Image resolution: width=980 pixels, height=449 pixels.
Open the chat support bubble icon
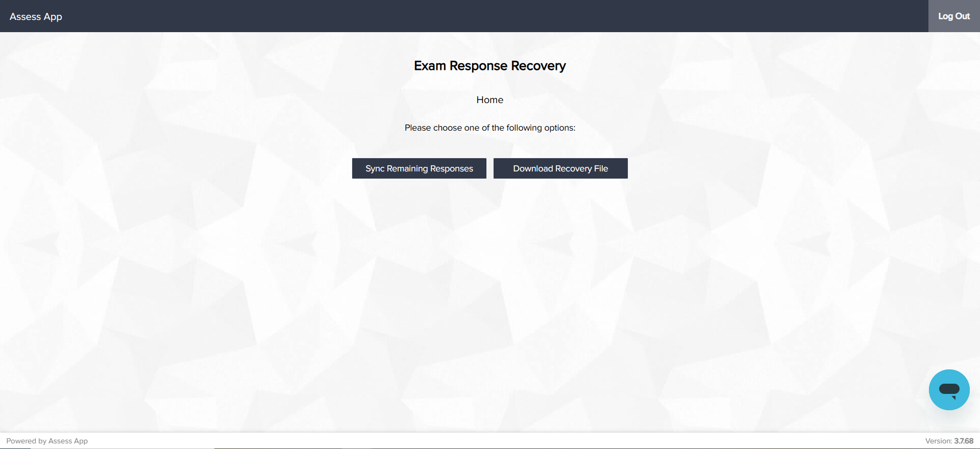(949, 390)
